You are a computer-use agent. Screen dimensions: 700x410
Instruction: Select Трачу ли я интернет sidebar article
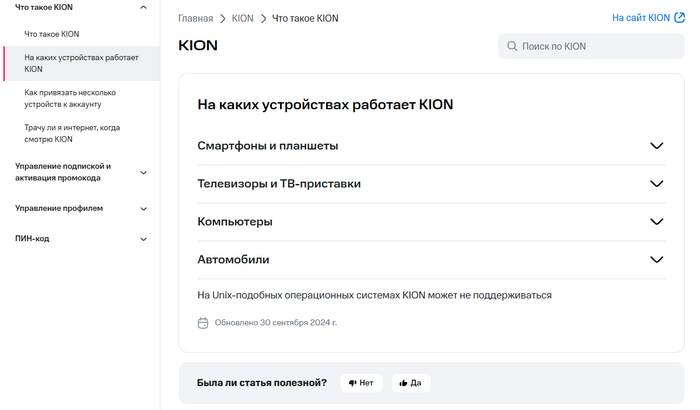(x=72, y=134)
